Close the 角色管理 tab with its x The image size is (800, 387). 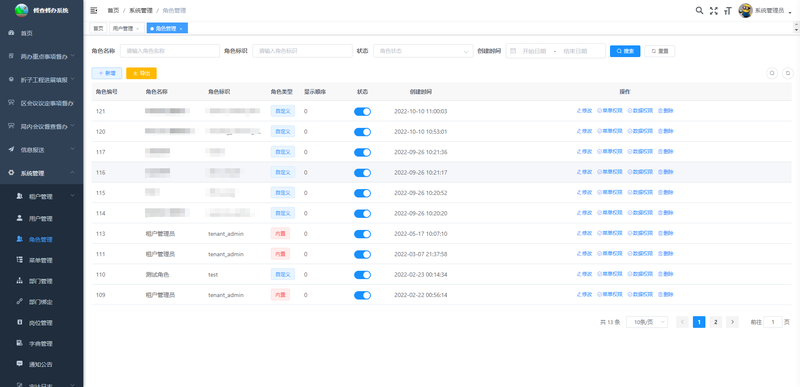[x=181, y=29]
